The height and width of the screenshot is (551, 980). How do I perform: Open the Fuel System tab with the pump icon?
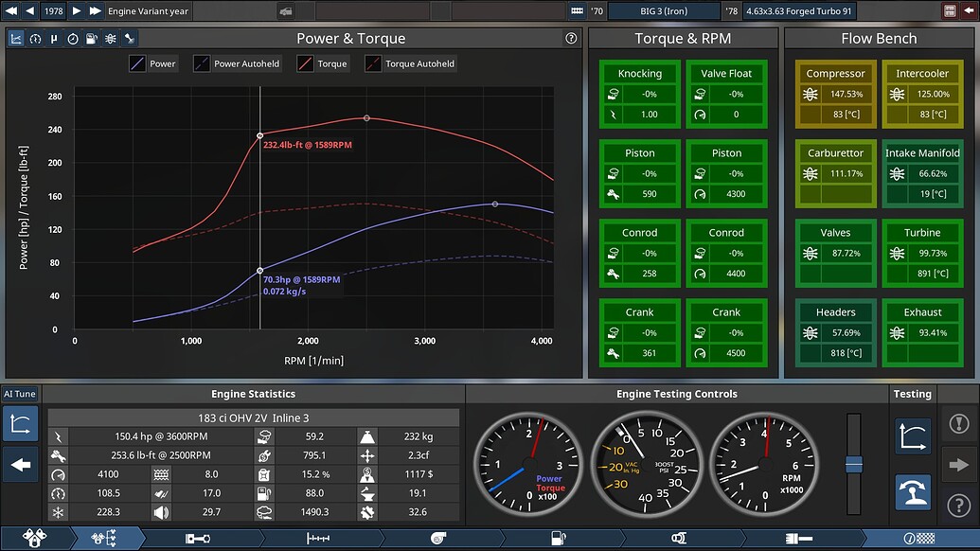point(561,538)
